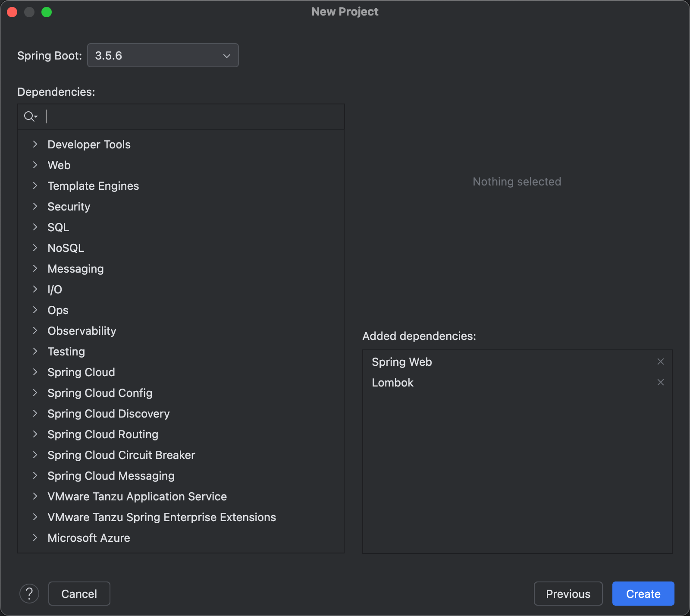Select the Spring Cloud Messaging label
690x616 pixels.
[x=111, y=476]
